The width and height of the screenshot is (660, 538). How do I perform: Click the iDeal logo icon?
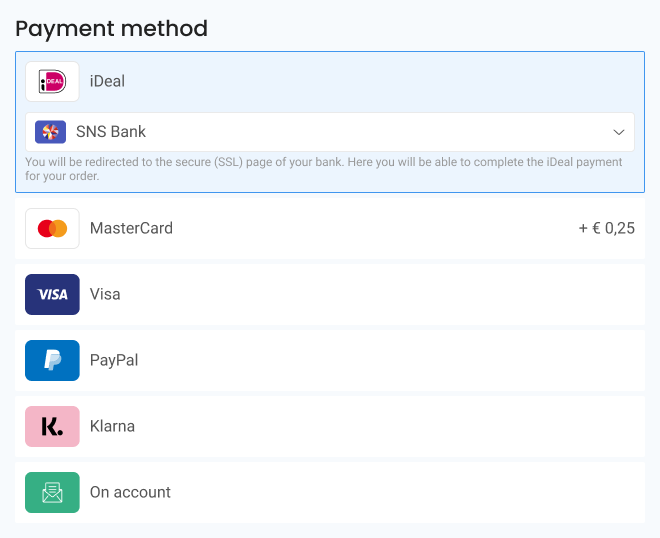tap(52, 82)
